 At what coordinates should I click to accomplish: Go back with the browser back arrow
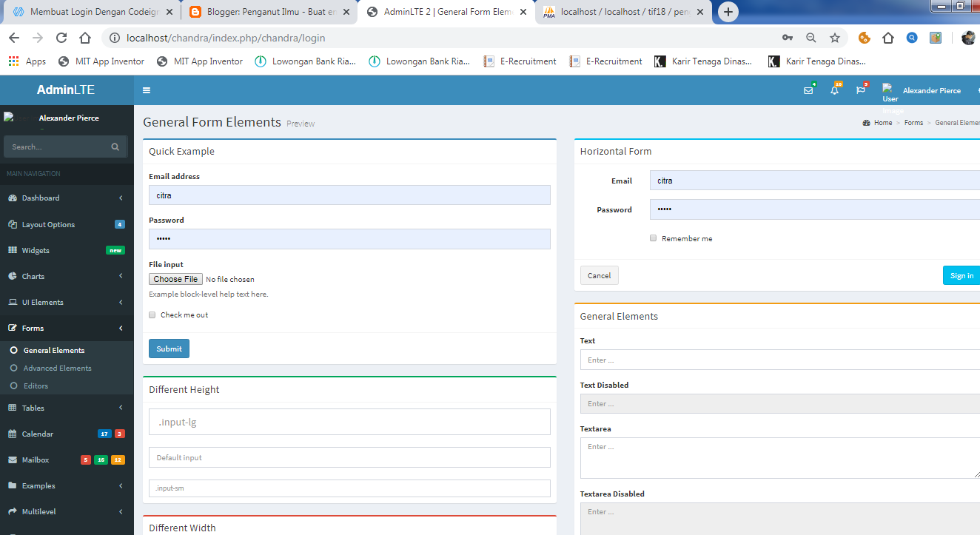[14, 38]
